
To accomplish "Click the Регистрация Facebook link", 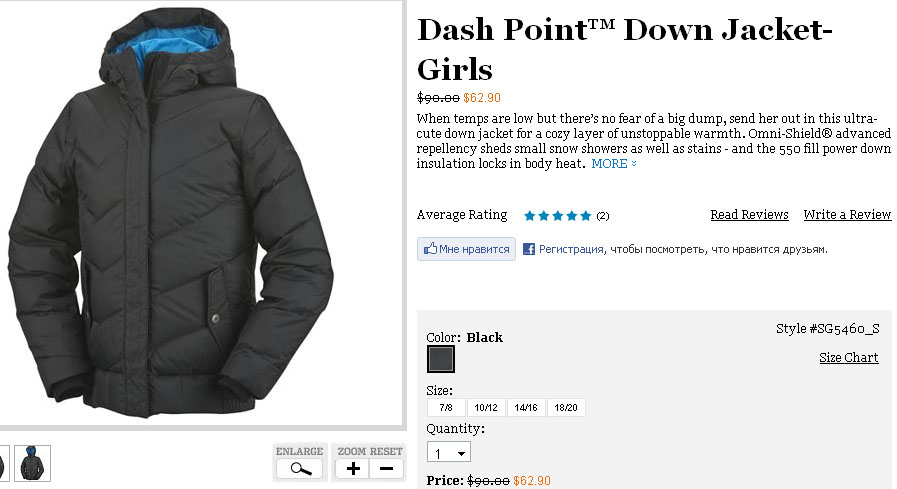I will 571,249.
